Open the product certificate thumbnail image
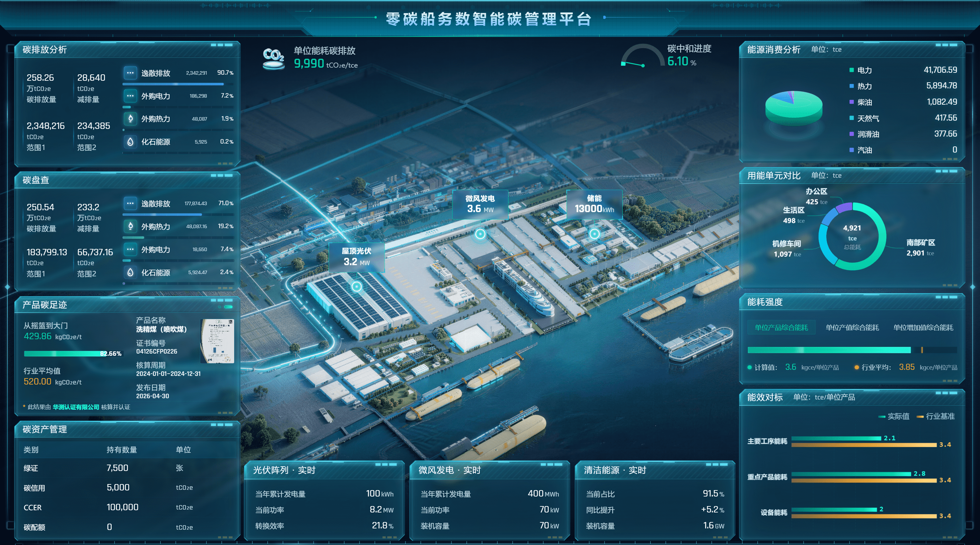The width and height of the screenshot is (980, 545). (x=217, y=341)
